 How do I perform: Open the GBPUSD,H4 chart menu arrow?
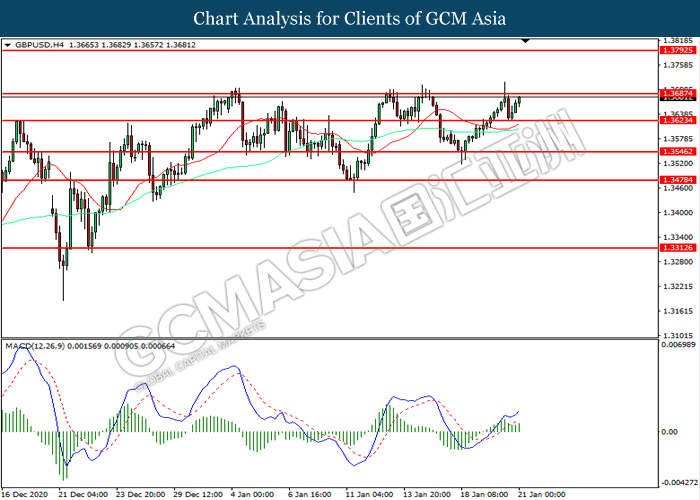click(8, 45)
